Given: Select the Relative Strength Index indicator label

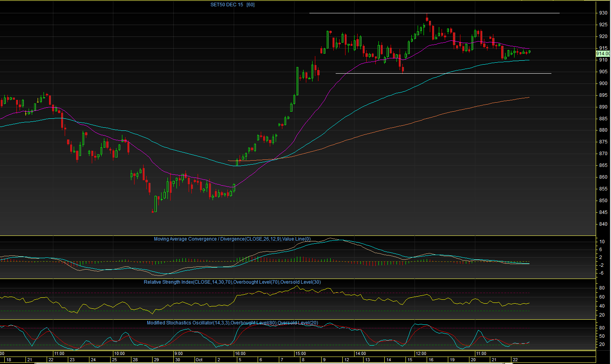Looking at the screenshot, I should pos(232,282).
